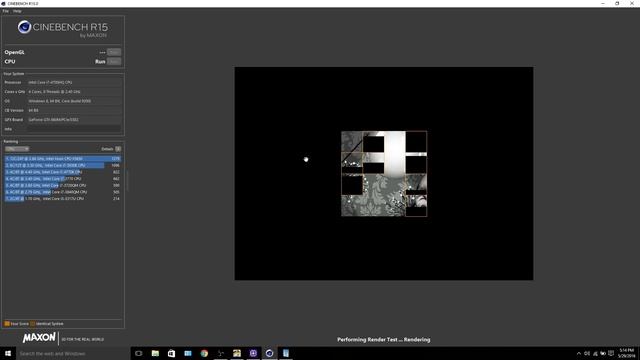Click the Processor value field

click(74, 82)
